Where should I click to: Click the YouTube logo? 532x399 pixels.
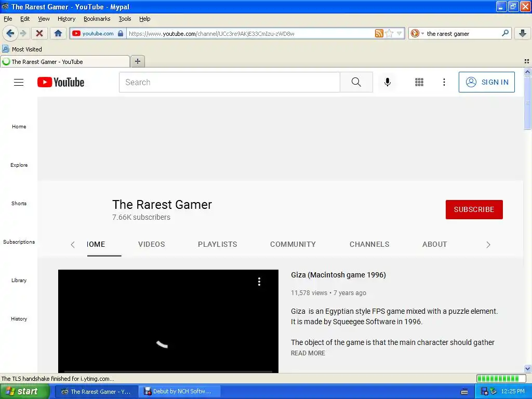click(61, 82)
